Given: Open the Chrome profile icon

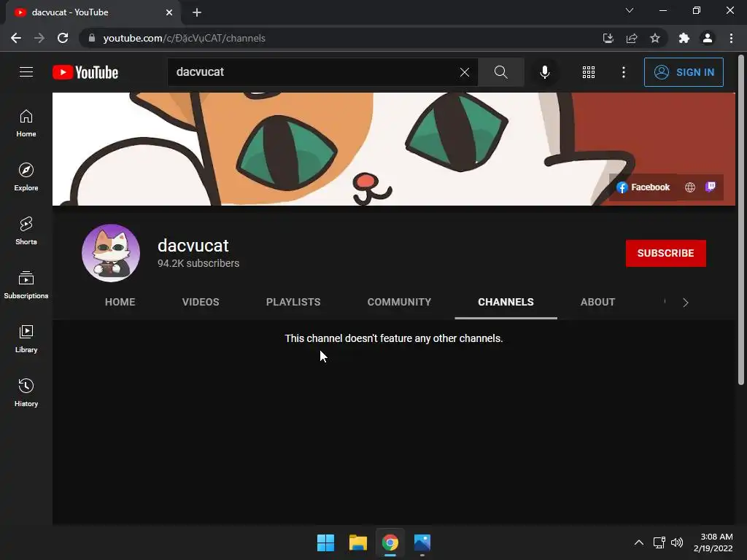Looking at the screenshot, I should [708, 38].
